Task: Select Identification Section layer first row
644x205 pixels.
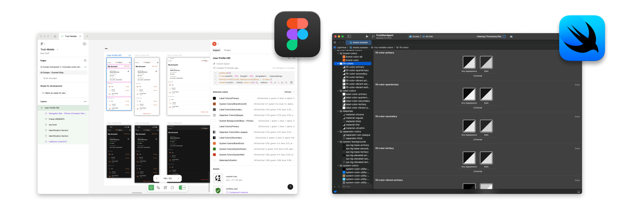Action: 63,130
